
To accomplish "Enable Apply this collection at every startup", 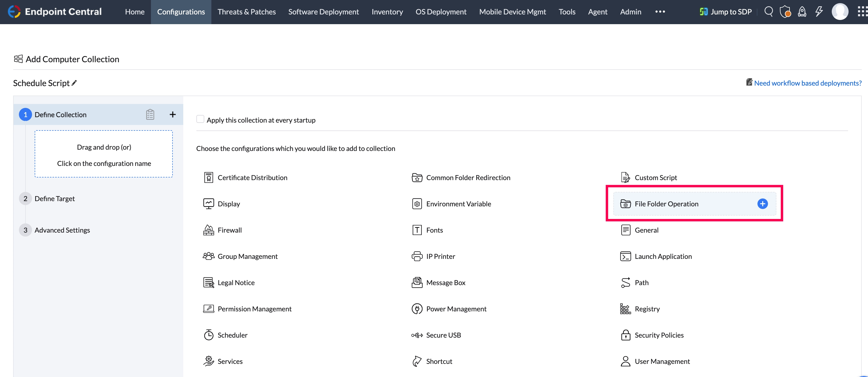I will tap(200, 119).
